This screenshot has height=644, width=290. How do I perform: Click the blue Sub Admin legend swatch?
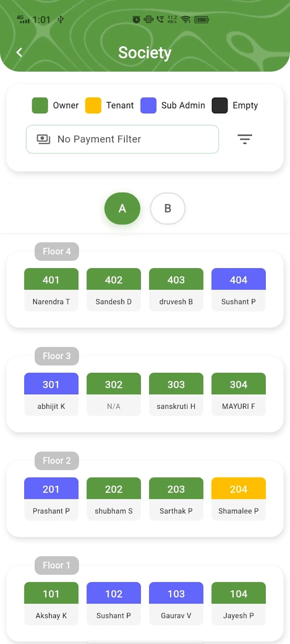[148, 105]
